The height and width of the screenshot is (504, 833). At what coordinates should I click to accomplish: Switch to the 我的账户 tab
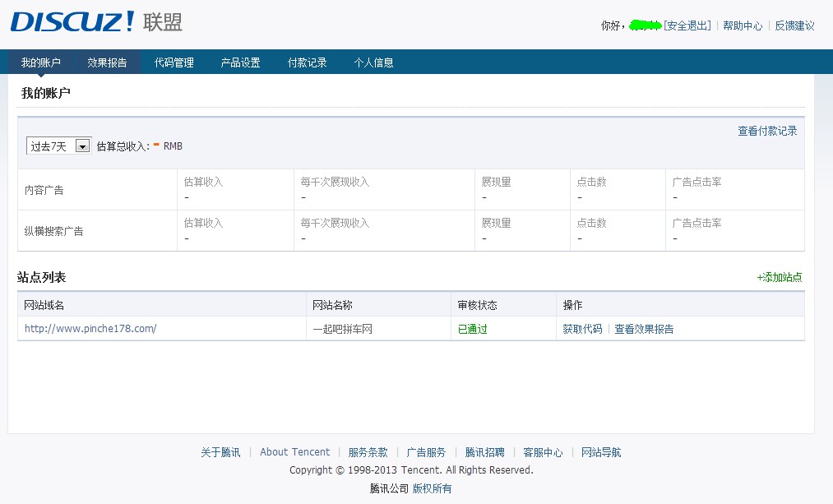pos(41,62)
